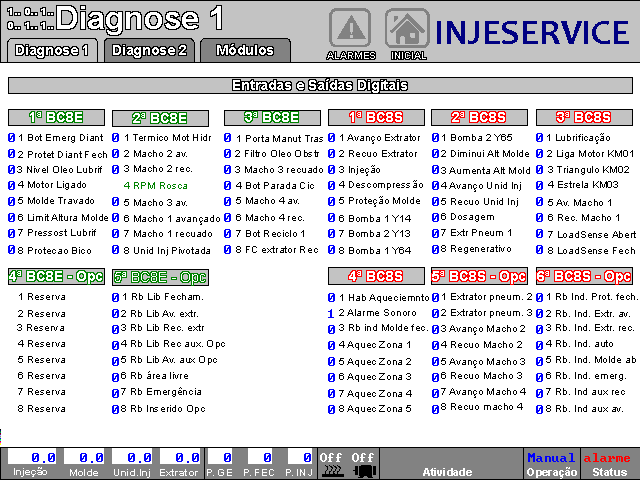Switch to the Diagnose 2 tab

pos(148,50)
